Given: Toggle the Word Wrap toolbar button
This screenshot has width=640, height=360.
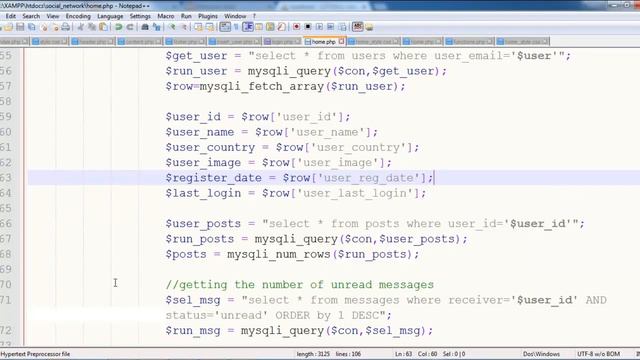Looking at the screenshot, I should 225,27.
